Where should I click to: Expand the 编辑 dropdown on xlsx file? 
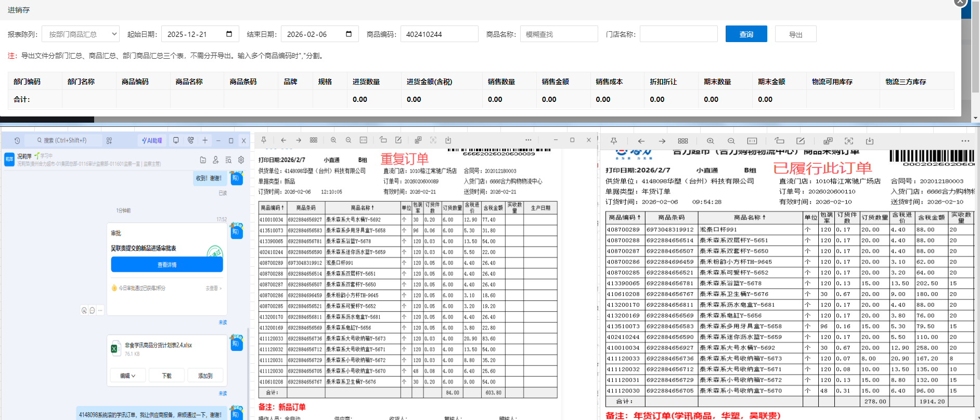tap(127, 375)
